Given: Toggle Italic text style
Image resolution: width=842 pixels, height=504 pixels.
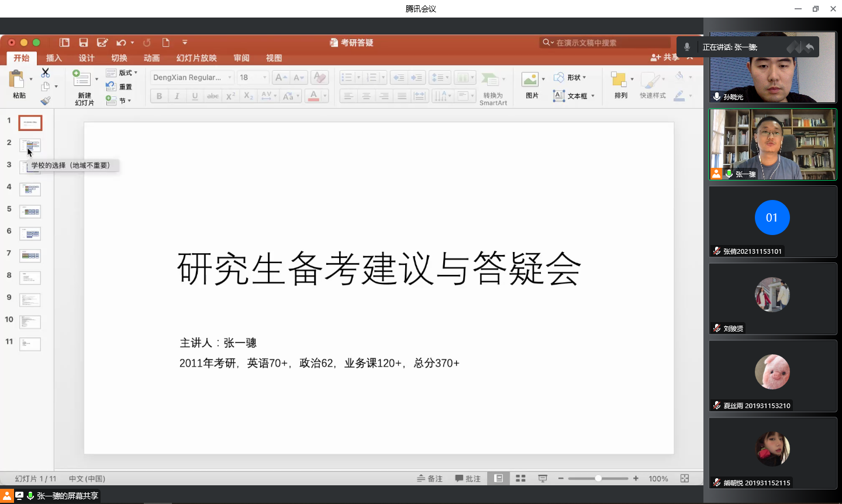Looking at the screenshot, I should 177,96.
